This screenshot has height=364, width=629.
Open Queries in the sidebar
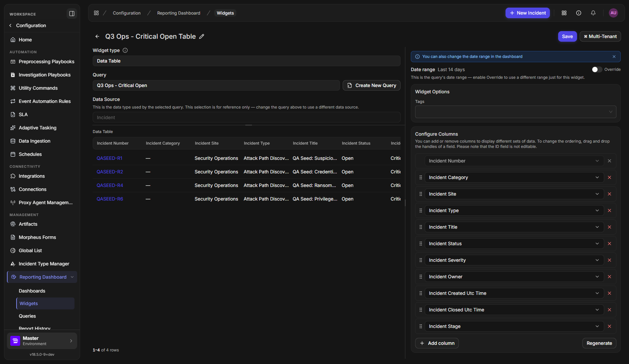click(27, 316)
